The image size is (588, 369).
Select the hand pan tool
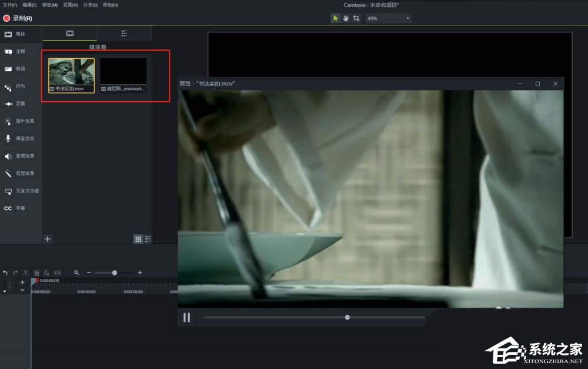click(346, 18)
